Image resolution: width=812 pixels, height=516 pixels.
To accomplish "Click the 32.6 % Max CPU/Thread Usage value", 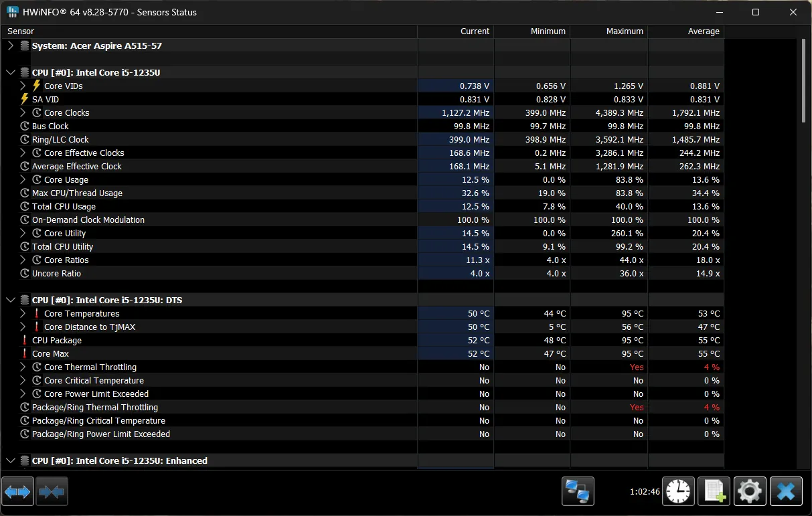I will point(476,193).
